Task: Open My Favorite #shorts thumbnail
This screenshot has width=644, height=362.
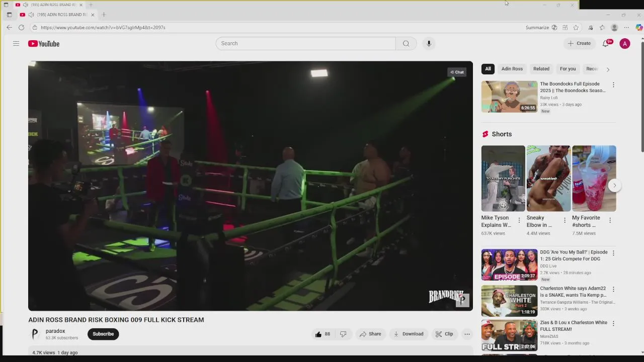Action: (x=594, y=178)
